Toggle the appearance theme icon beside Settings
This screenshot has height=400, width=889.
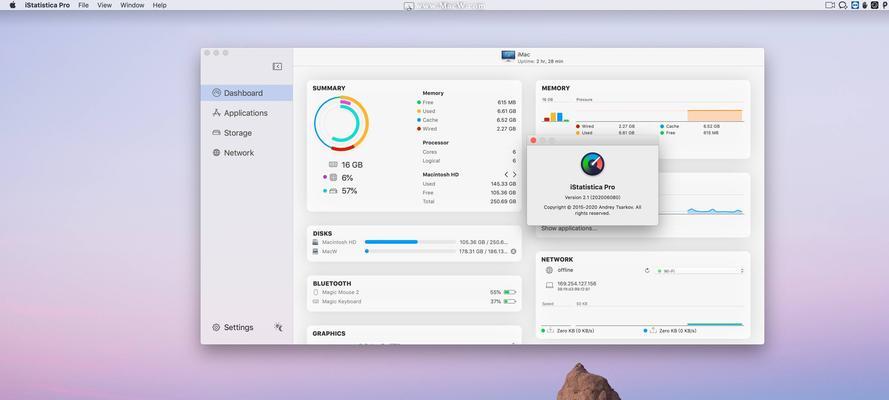point(278,327)
